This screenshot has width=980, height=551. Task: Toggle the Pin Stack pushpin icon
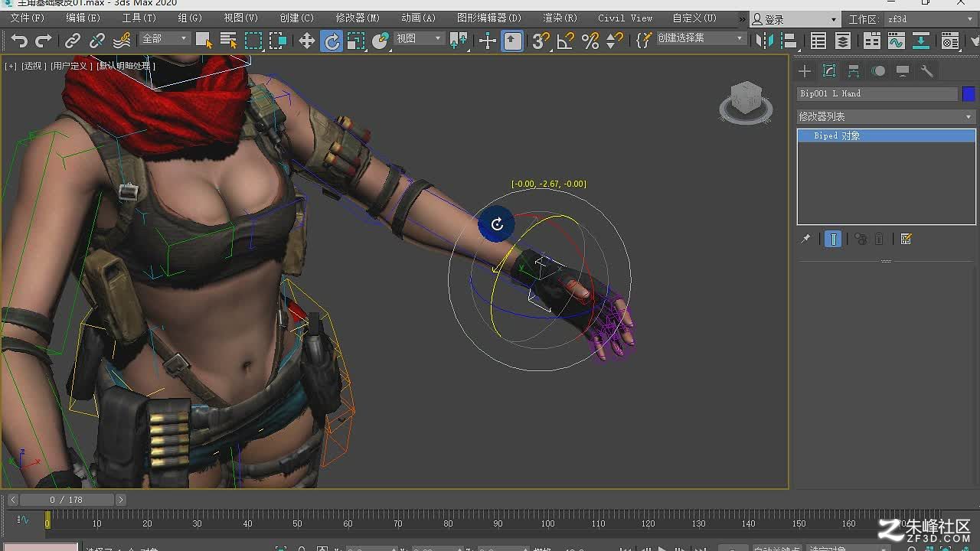(x=805, y=240)
